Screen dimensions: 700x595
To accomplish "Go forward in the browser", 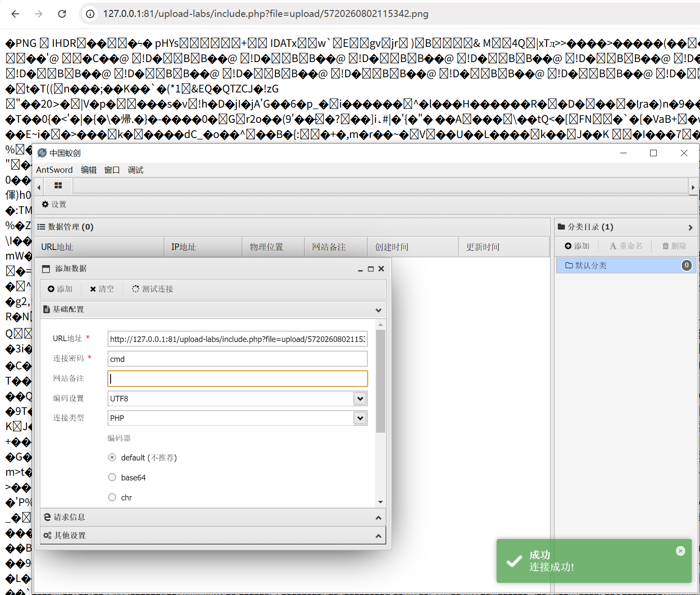I will pos(39,14).
